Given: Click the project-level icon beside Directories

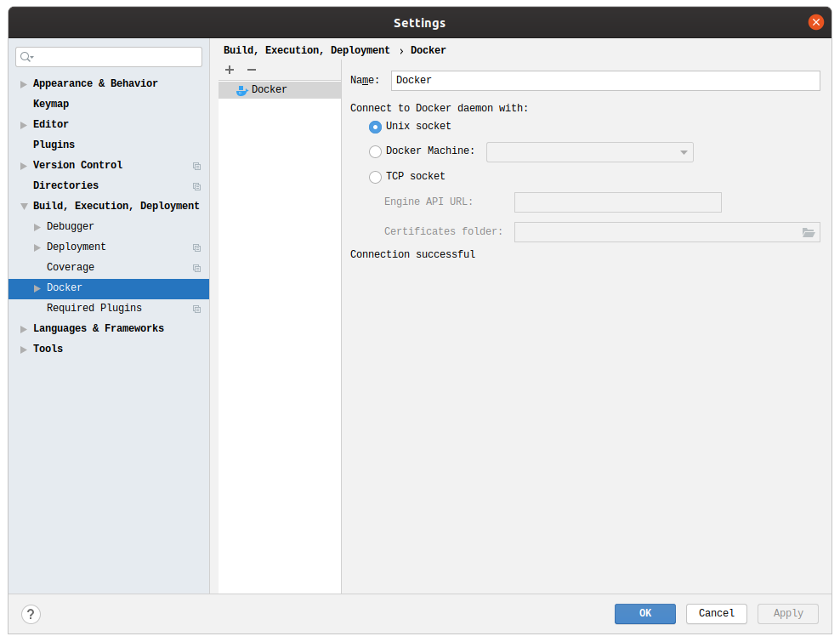Looking at the screenshot, I should 196,186.
